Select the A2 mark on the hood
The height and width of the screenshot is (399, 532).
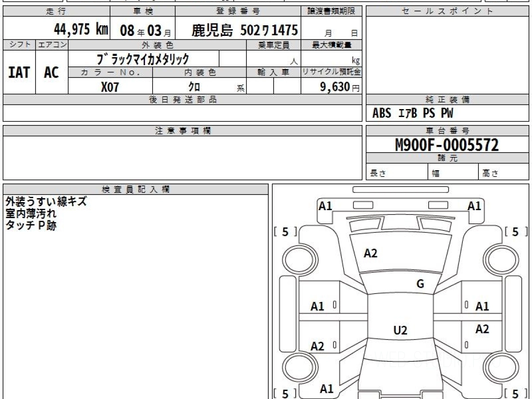coord(370,253)
